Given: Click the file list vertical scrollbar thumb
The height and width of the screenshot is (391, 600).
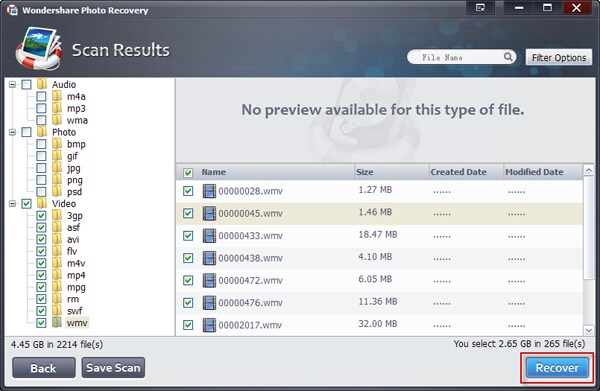Looking at the screenshot, I should 589,228.
